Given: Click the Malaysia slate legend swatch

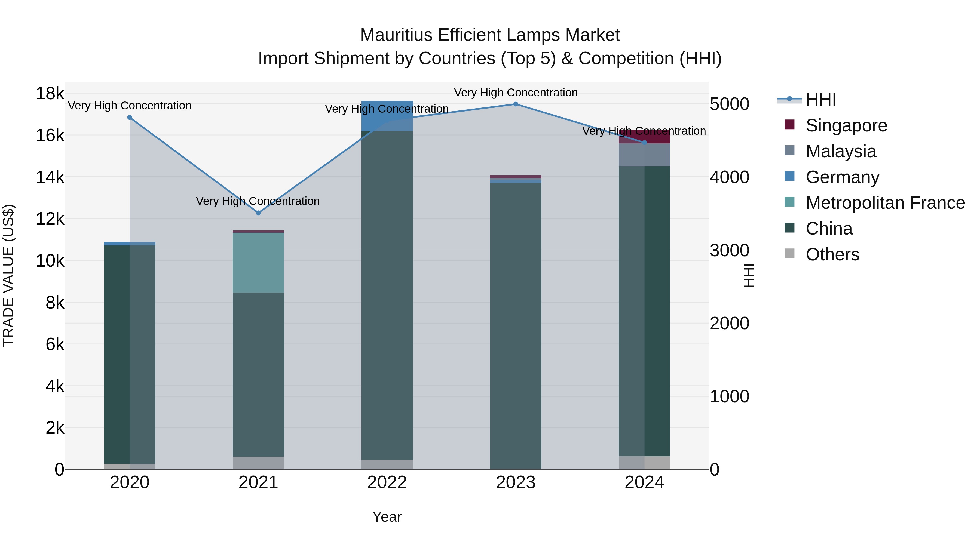Looking at the screenshot, I should coord(789,150).
